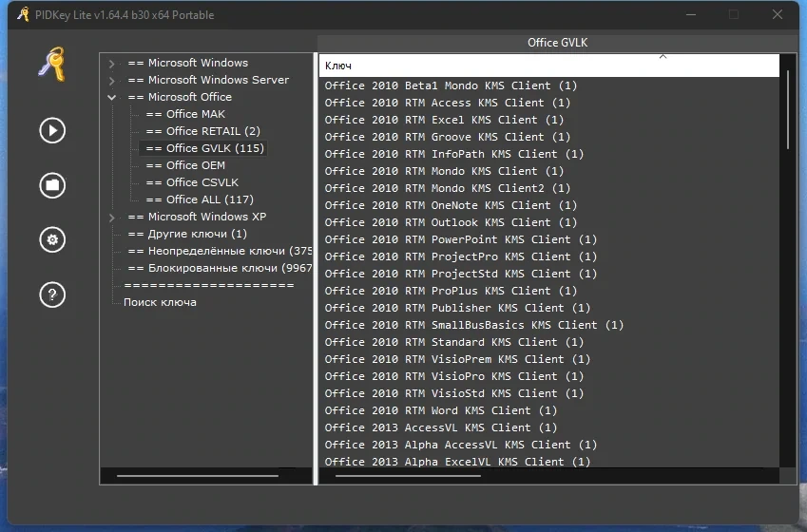Select Office CSVLK in the tree

click(192, 182)
